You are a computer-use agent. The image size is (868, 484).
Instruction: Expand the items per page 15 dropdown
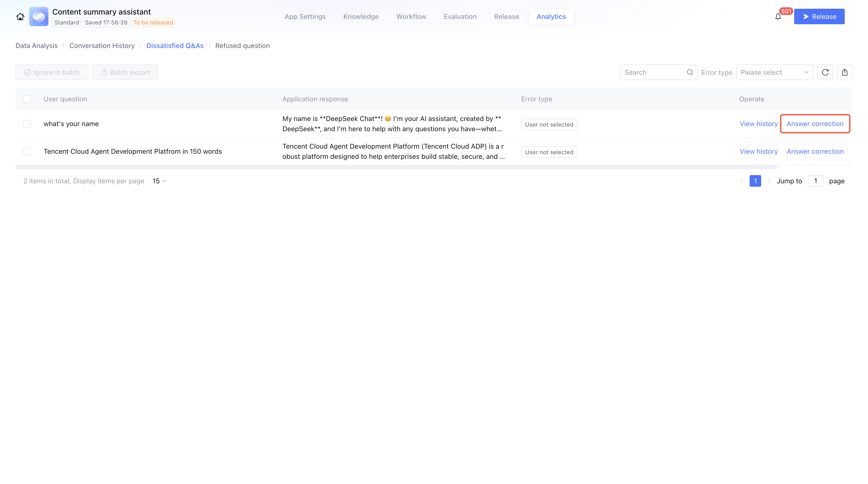point(159,181)
